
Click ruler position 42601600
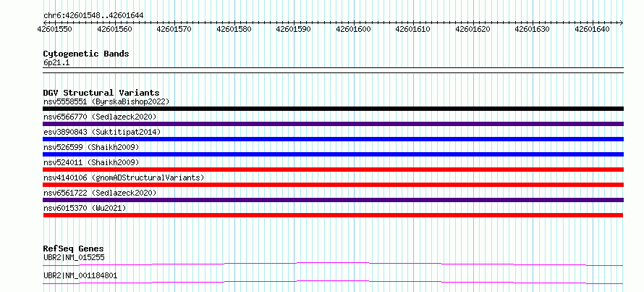point(354,29)
